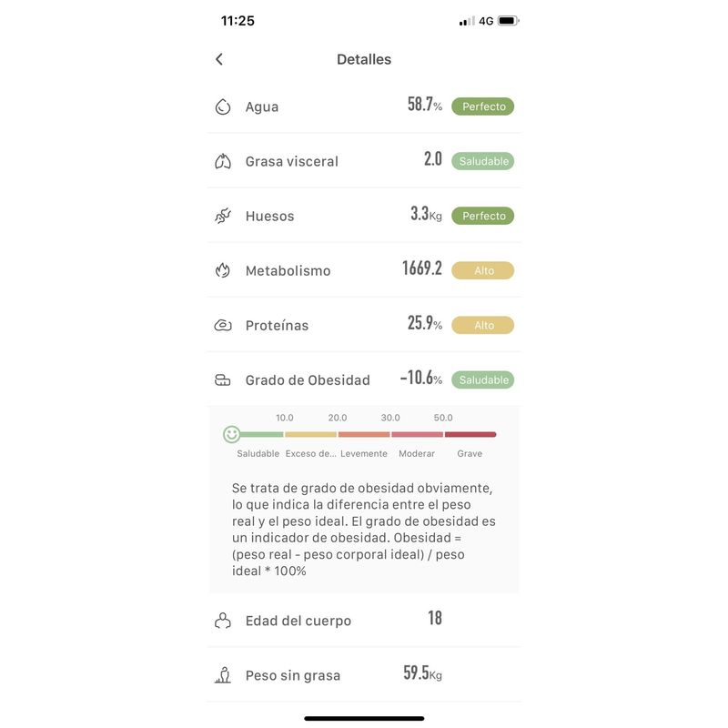Tap the red Grave segment of scale
The image size is (728, 728).
(x=470, y=435)
